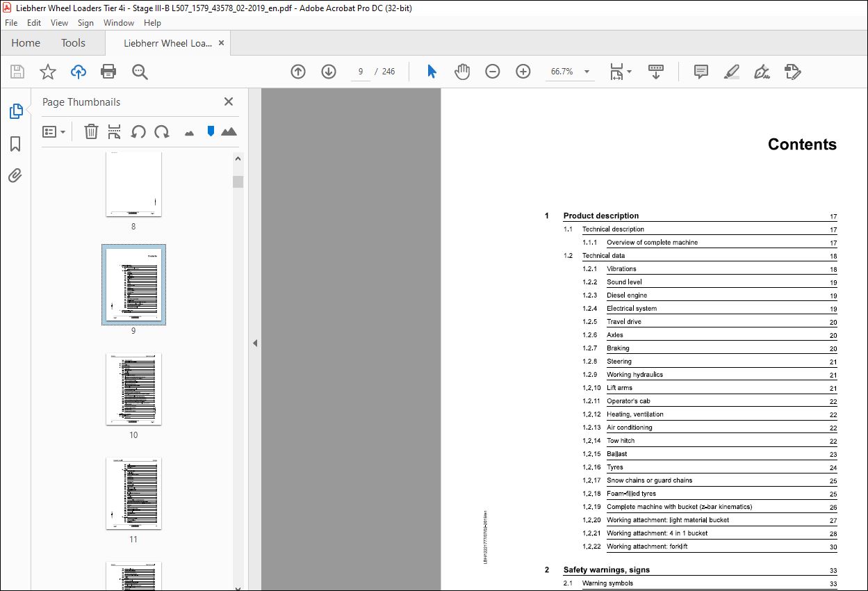Open the Window menu
The image size is (868, 591).
pos(119,23)
